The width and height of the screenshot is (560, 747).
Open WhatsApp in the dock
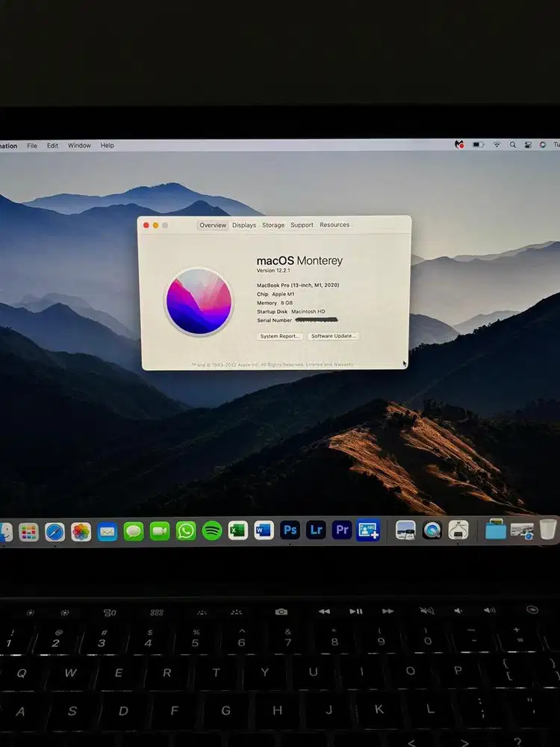186,531
